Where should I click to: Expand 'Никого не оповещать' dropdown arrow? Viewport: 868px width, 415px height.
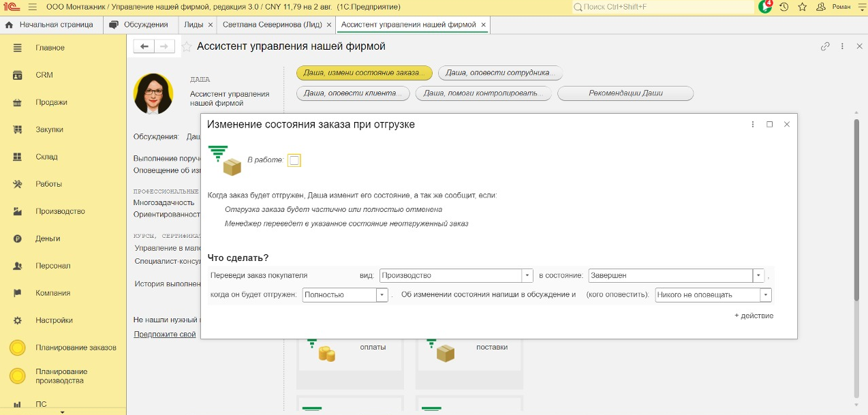[x=766, y=295]
